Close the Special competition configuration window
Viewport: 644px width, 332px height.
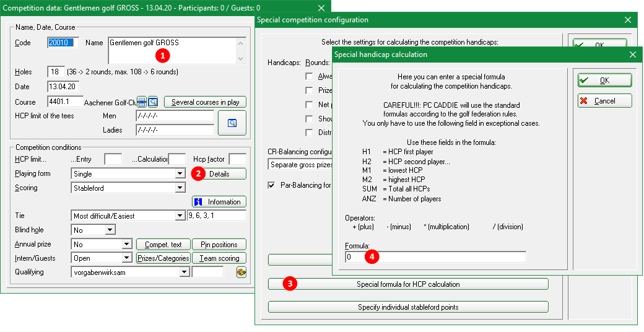tap(627, 20)
